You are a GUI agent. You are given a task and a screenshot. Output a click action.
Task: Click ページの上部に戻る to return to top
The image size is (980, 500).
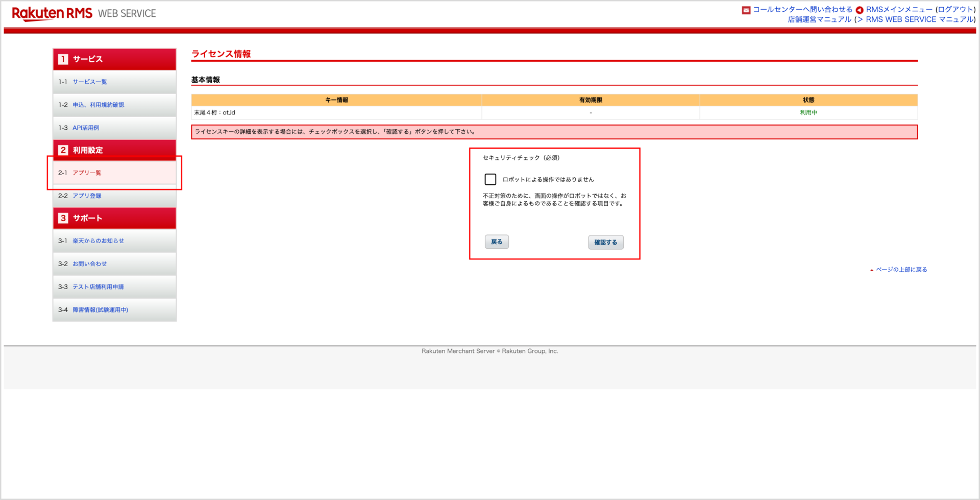pos(902,269)
